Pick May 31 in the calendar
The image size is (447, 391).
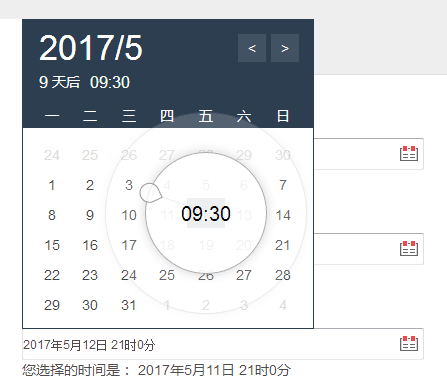tap(129, 305)
